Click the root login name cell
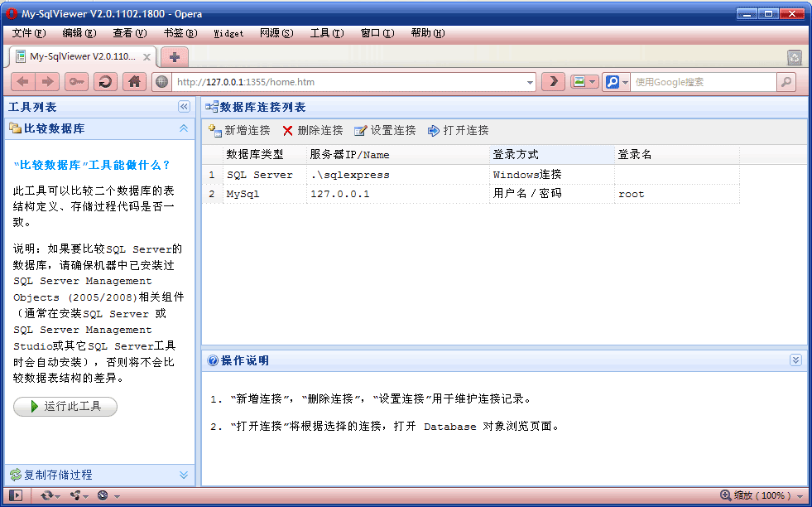 (x=677, y=194)
